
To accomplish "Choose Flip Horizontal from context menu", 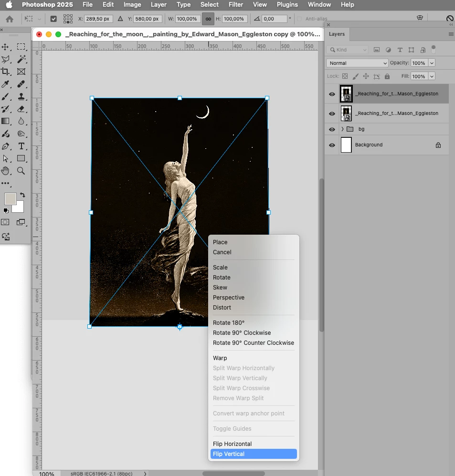I will point(254,444).
